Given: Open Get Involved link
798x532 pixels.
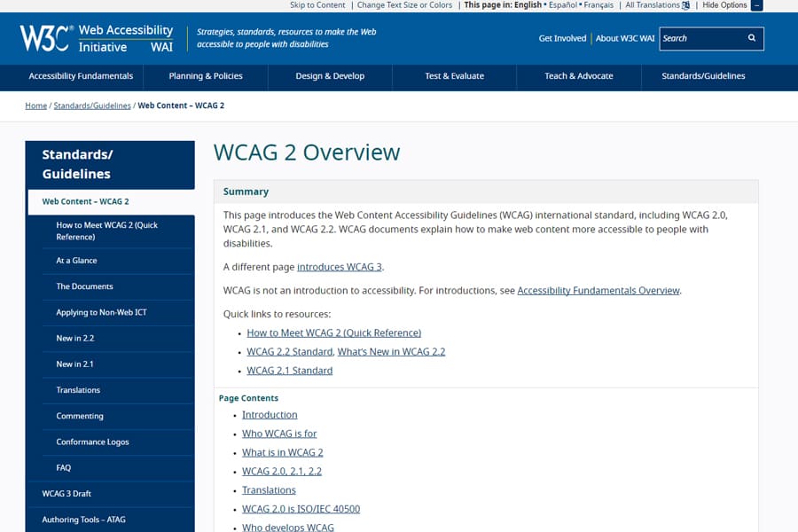Looking at the screenshot, I should [562, 38].
